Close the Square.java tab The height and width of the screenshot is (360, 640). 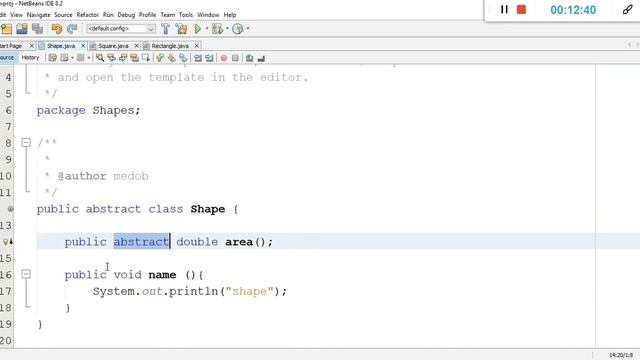point(136,46)
